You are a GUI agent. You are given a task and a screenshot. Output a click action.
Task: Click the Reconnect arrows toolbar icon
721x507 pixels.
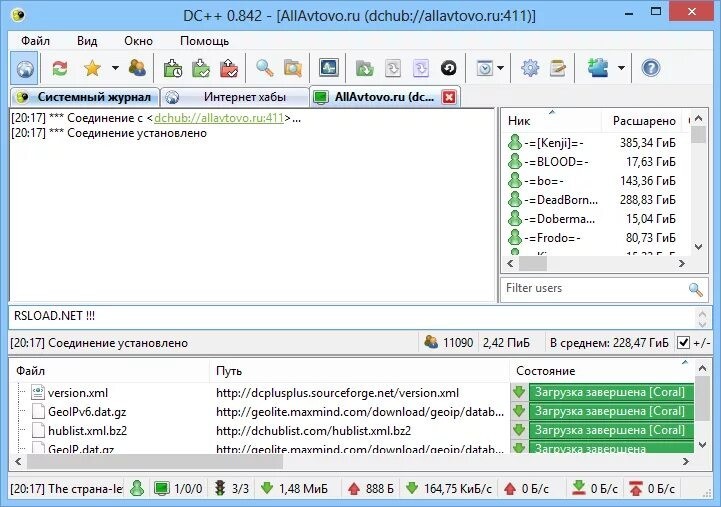tap(60, 68)
